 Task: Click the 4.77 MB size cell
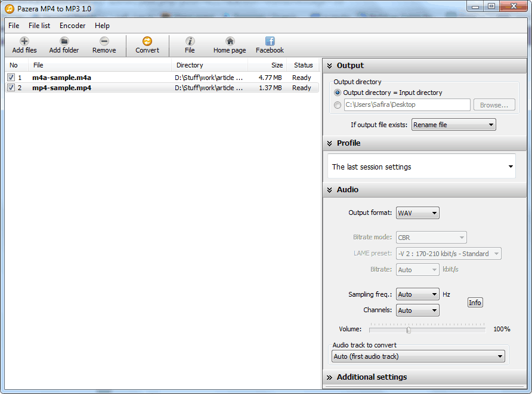(x=270, y=78)
